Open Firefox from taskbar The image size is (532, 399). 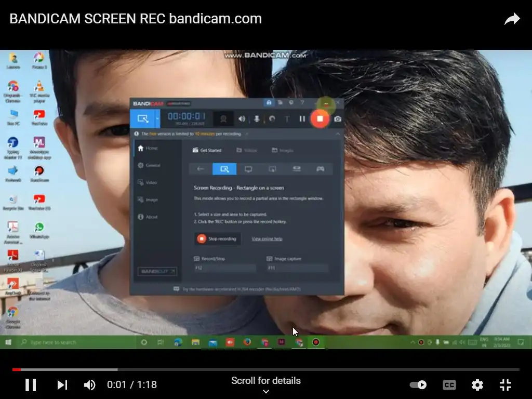coord(247,342)
